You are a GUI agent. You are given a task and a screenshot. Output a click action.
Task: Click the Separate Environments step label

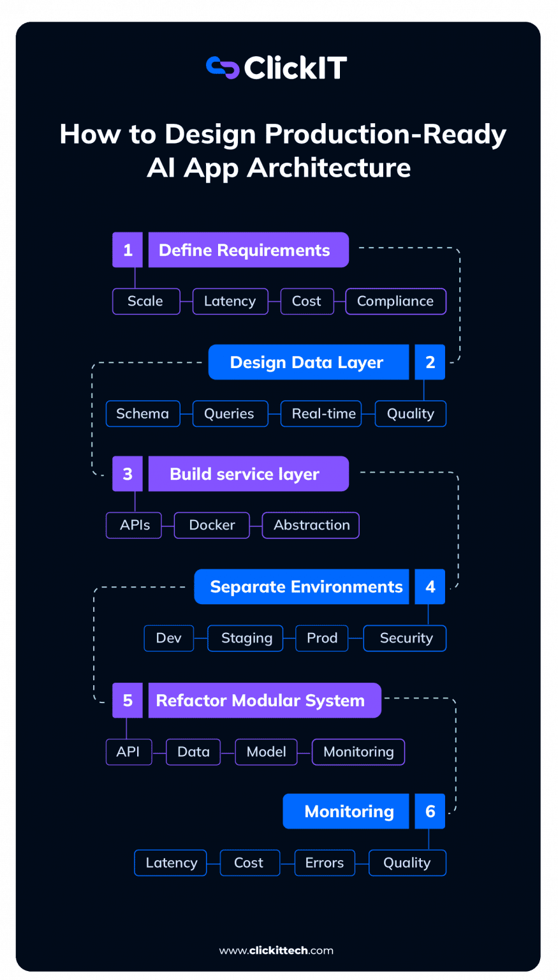(x=302, y=587)
